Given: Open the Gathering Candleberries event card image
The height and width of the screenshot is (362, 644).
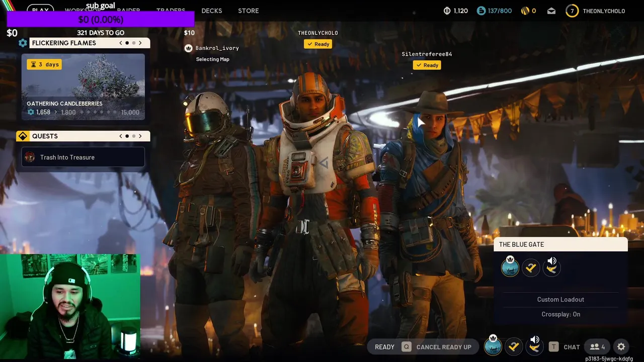Looking at the screenshot, I should 83,87.
